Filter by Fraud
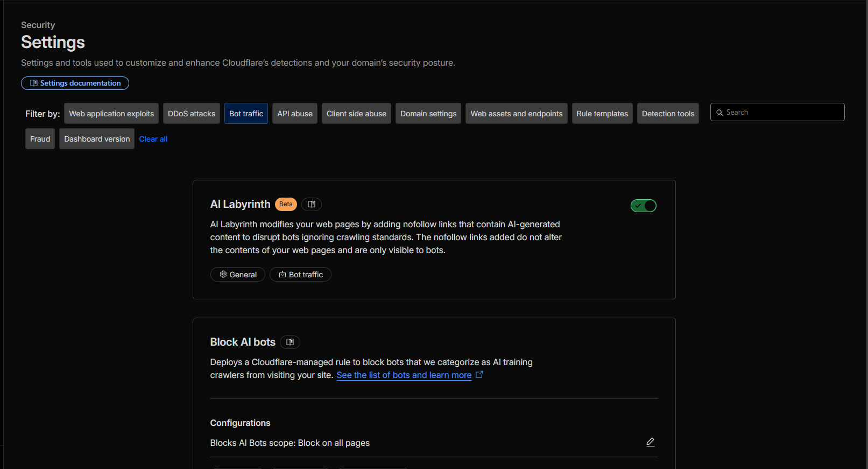This screenshot has width=868, height=469. pos(40,139)
